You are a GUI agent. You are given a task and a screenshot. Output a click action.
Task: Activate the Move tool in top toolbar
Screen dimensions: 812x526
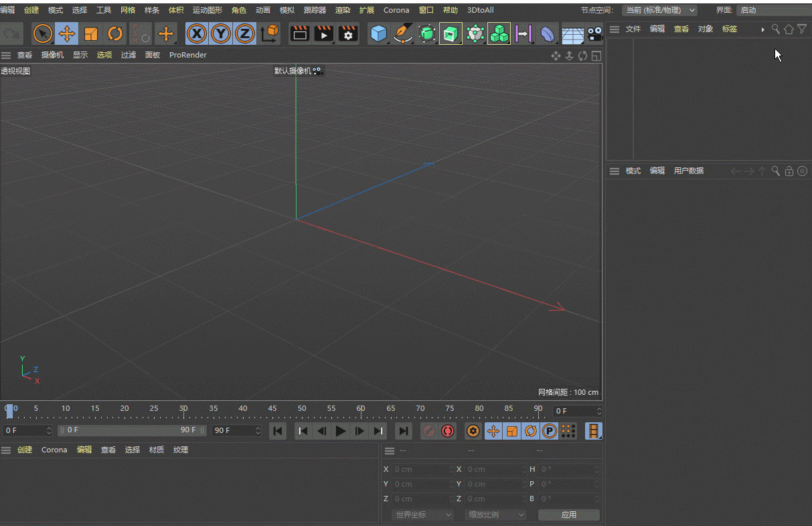point(66,33)
